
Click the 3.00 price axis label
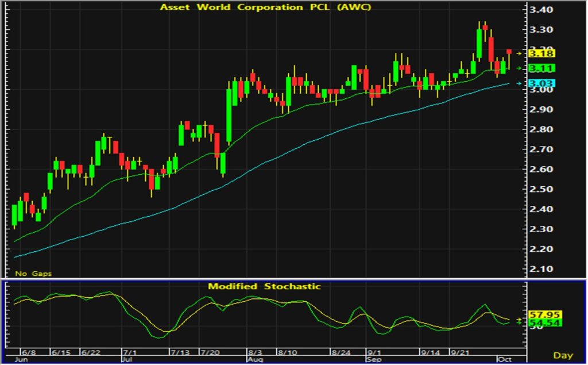click(540, 90)
